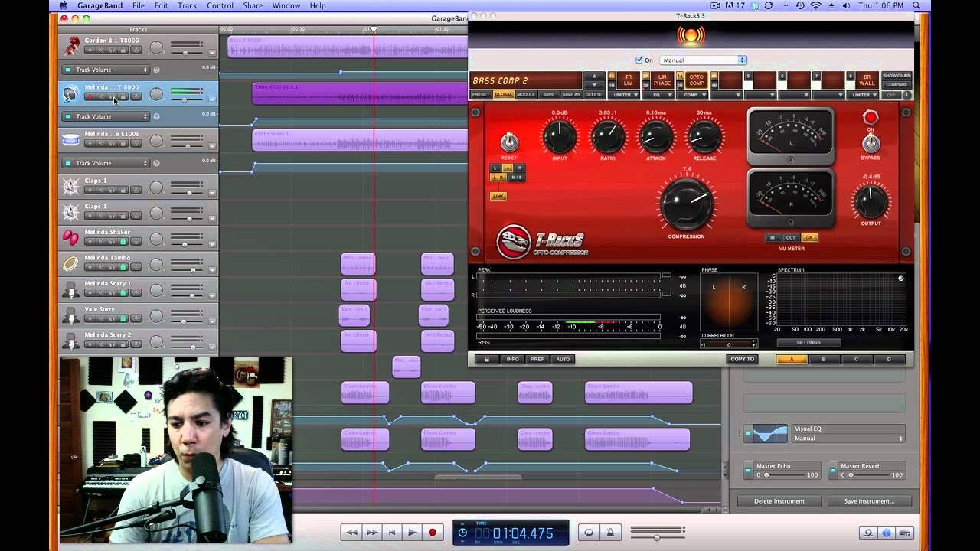Image resolution: width=980 pixels, height=551 pixels.
Task: Click the Melinda Sorry 1 track icon
Action: (71, 290)
